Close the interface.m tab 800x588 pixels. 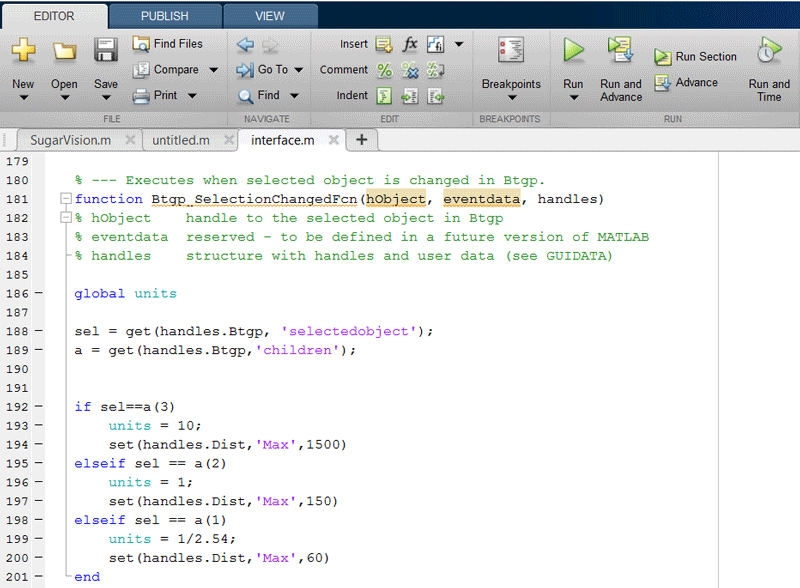[x=334, y=139]
